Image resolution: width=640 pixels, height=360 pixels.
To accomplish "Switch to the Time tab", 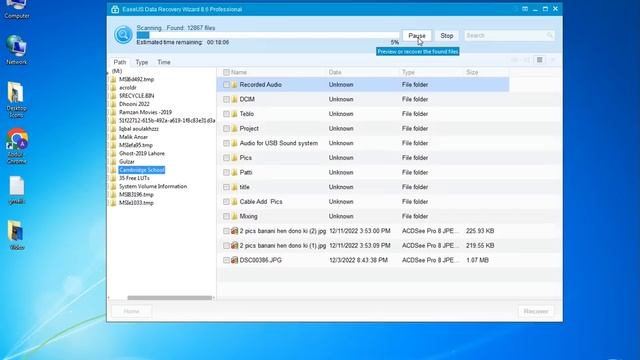I will point(164,62).
